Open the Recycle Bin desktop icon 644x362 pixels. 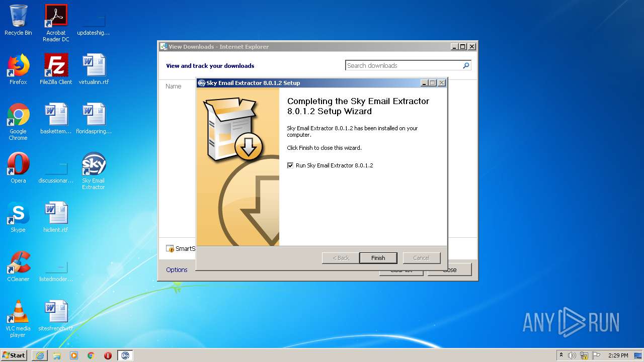tap(18, 20)
